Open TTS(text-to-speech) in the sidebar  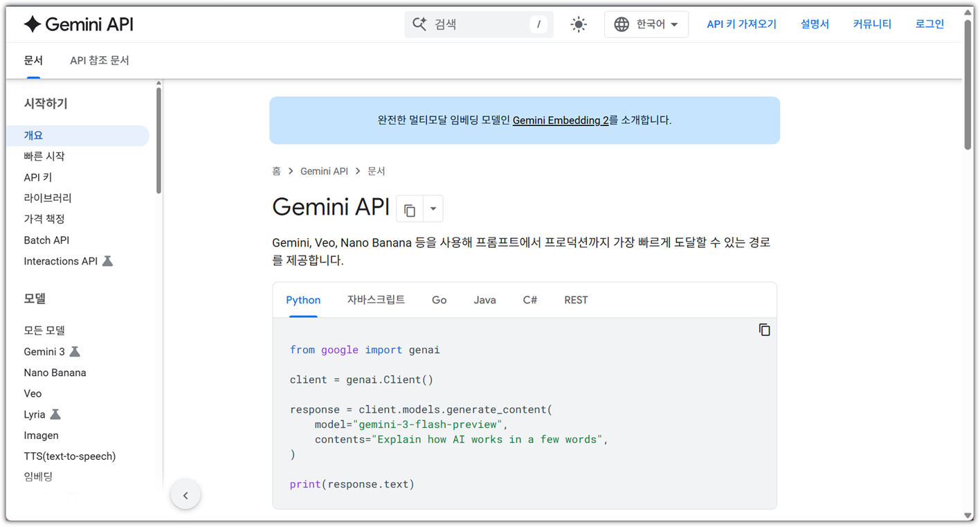70,456
